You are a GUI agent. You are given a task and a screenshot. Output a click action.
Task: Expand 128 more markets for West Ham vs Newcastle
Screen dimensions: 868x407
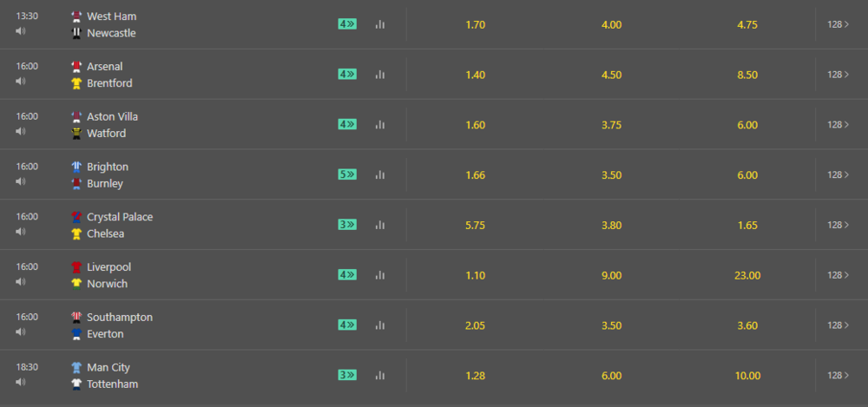(838, 24)
